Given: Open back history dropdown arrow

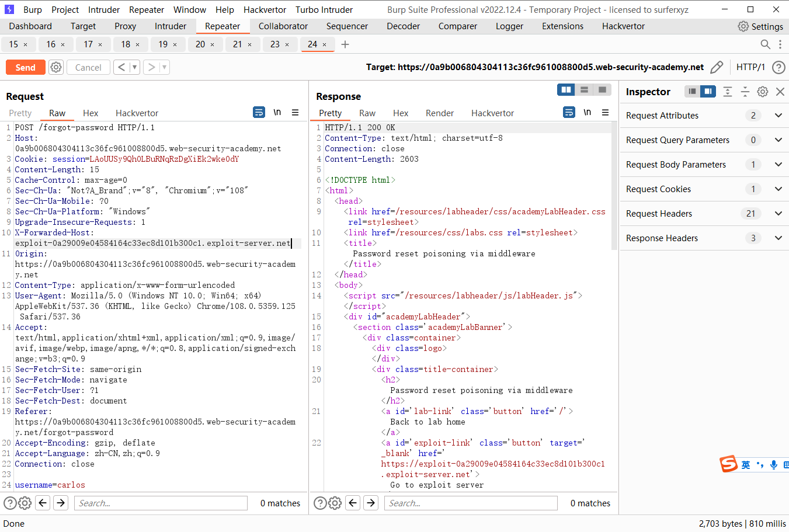Looking at the screenshot, I should click(x=134, y=67).
